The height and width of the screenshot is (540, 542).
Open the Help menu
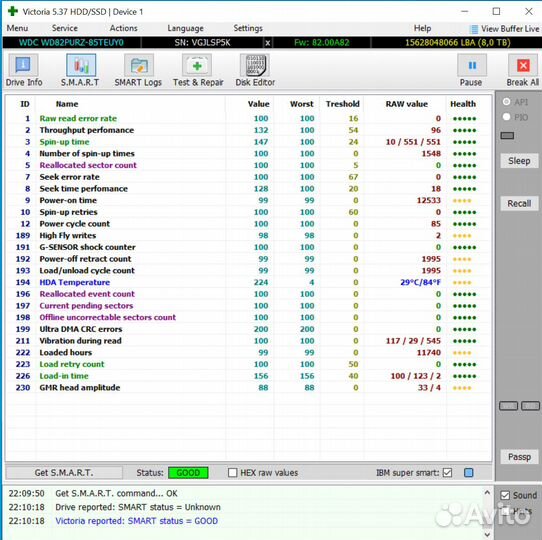coord(422,28)
